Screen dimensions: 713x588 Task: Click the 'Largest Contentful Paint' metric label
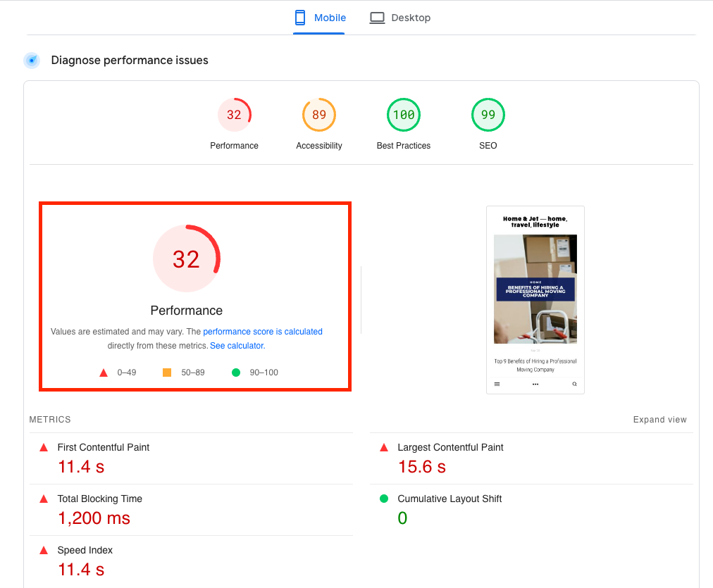point(450,447)
